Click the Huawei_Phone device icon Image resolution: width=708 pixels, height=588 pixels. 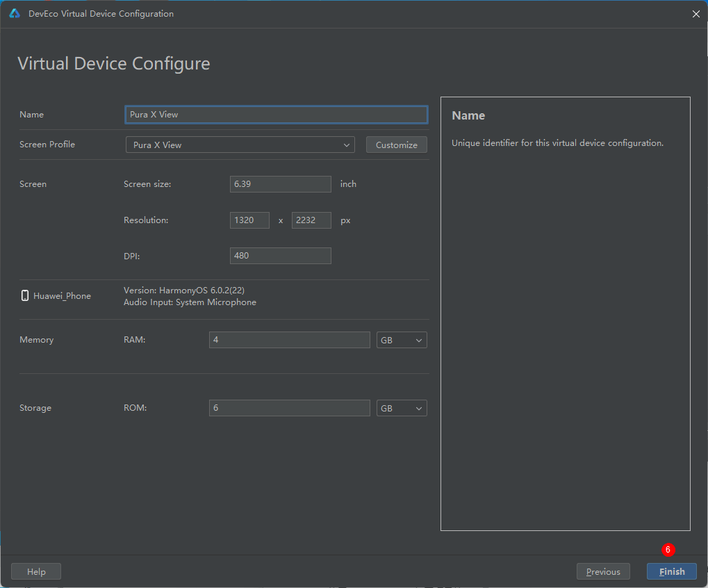[x=25, y=296]
